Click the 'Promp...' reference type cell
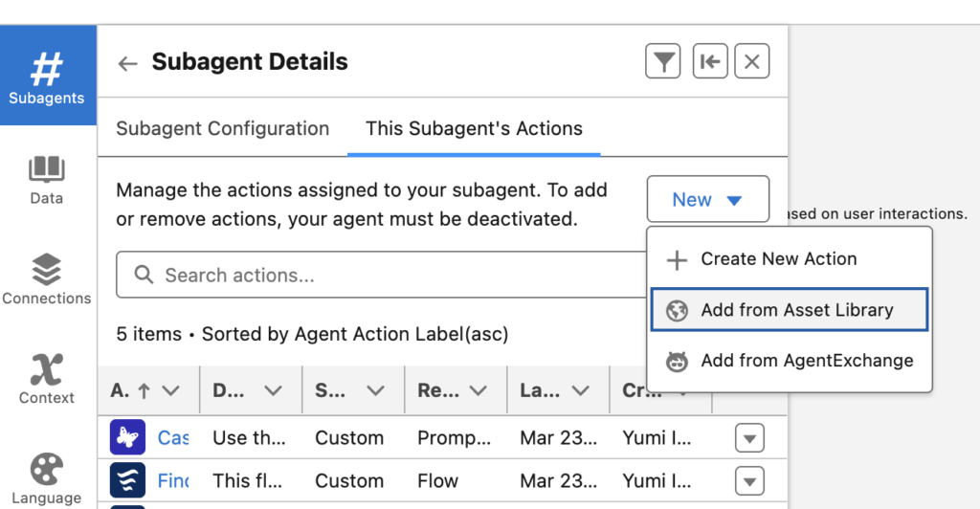Image resolution: width=980 pixels, height=509 pixels. pyautogui.click(x=454, y=438)
